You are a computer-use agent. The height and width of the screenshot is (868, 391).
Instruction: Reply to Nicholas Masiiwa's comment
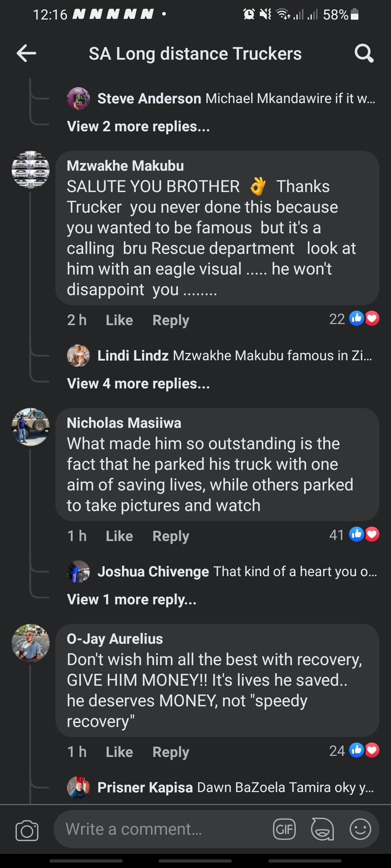[x=171, y=536]
